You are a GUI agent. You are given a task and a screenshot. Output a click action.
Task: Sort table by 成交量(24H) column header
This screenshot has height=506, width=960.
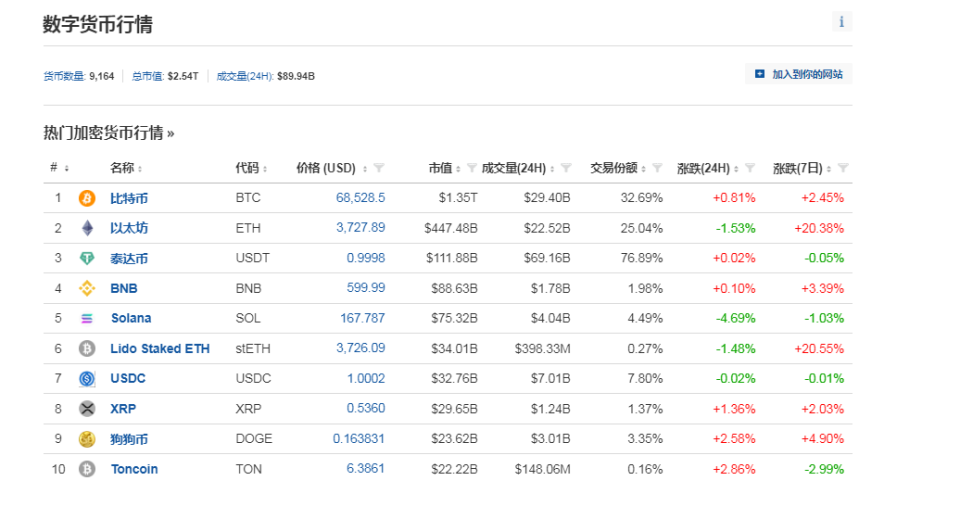517,168
